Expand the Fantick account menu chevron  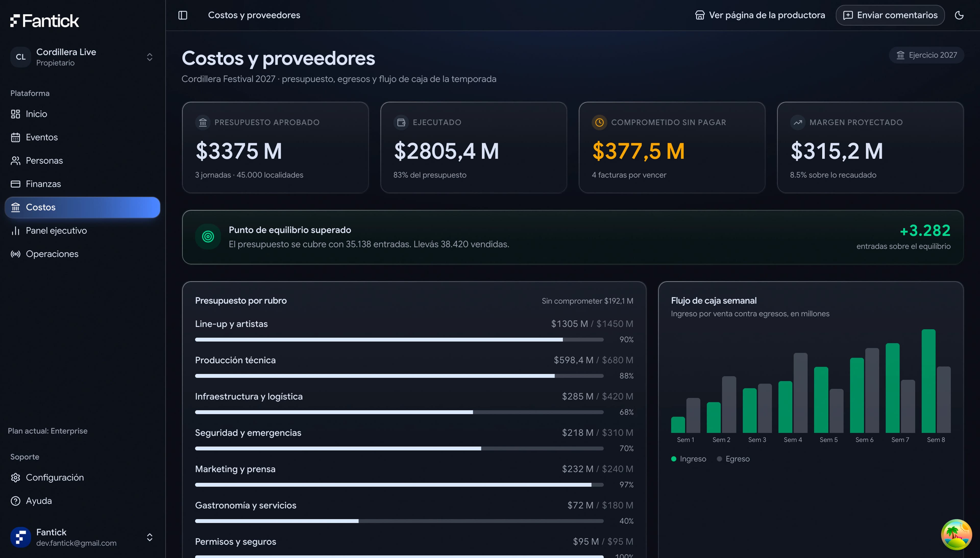tap(150, 537)
